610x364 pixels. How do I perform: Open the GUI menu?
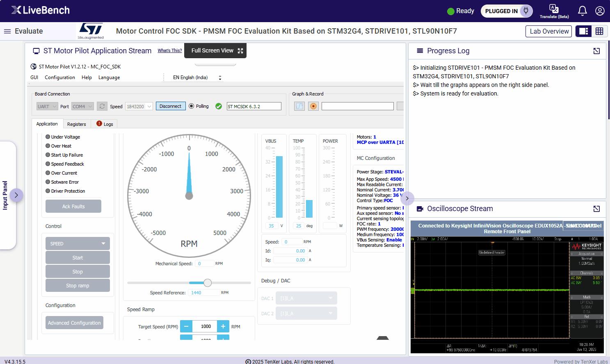34,77
